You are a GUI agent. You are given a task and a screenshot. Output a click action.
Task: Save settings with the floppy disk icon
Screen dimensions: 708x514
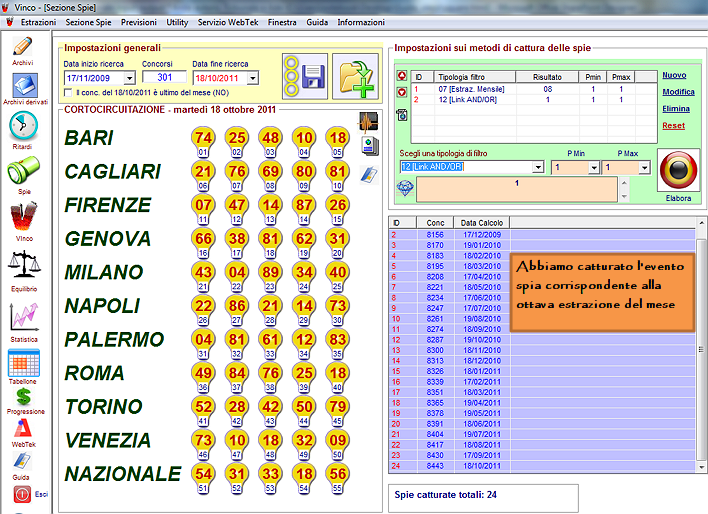pos(305,76)
